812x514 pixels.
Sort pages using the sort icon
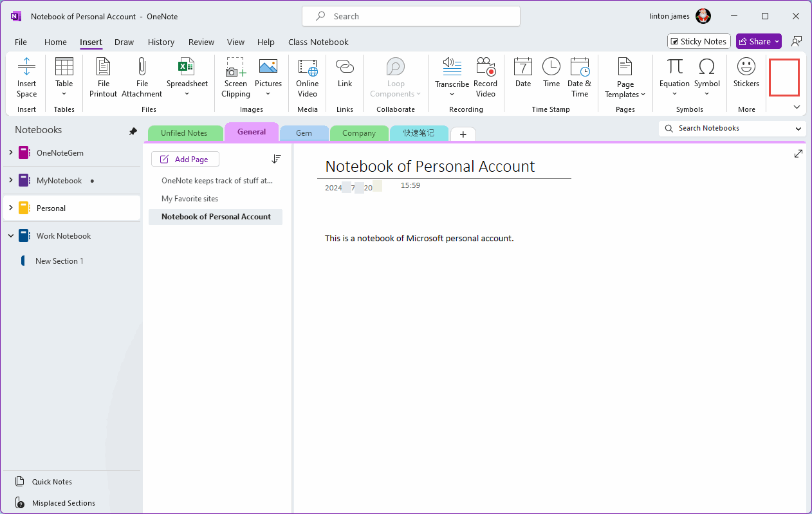(x=276, y=159)
